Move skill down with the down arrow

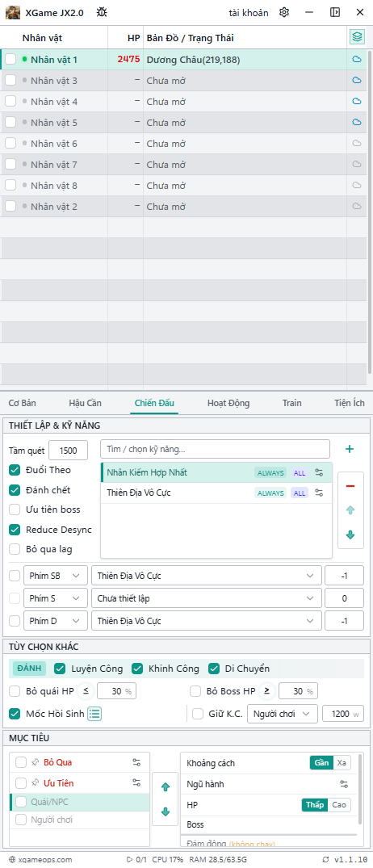(350, 535)
